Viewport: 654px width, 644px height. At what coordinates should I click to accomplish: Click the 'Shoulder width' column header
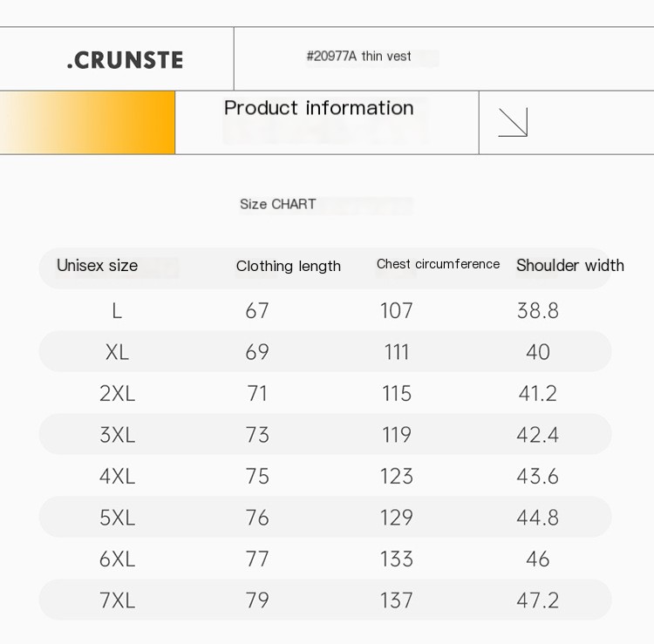point(570,266)
